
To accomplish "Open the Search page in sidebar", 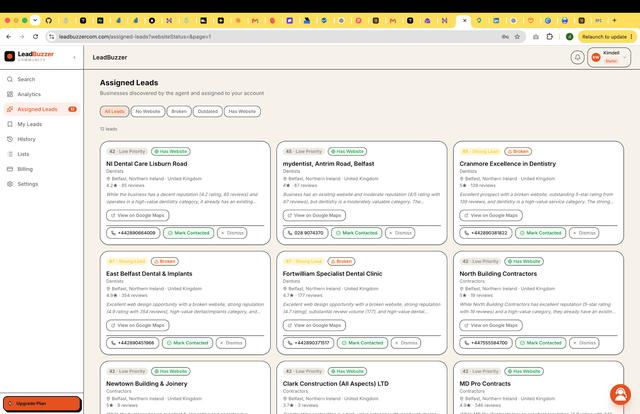I will 26,79.
